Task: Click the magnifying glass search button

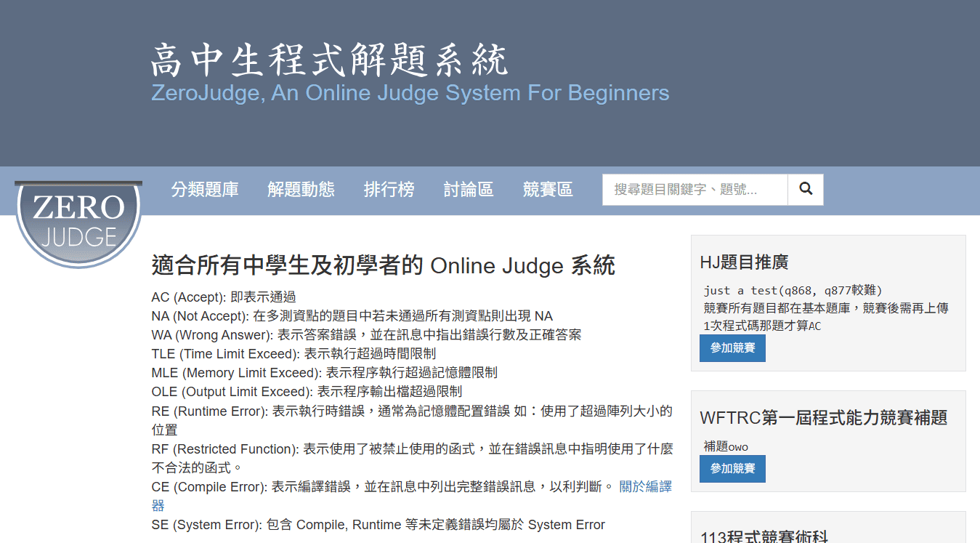Action: (806, 189)
